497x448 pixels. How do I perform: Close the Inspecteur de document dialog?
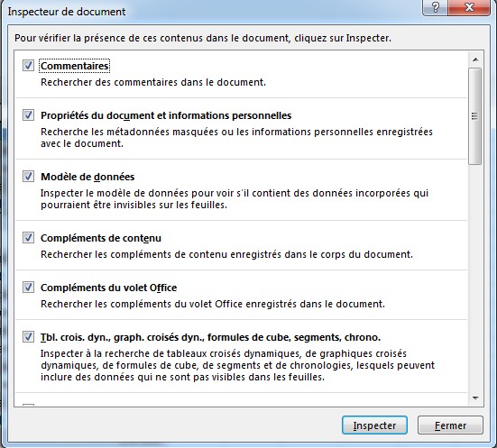point(469,7)
